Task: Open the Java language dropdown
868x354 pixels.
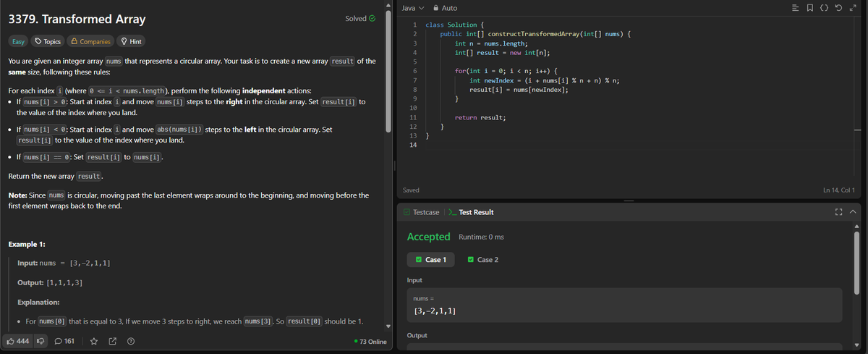Action: (x=412, y=8)
